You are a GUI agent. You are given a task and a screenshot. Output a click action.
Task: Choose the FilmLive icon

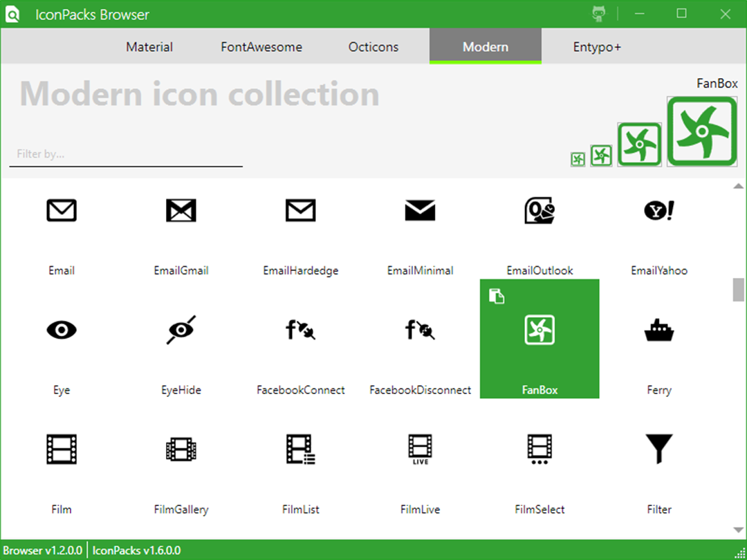(x=421, y=449)
